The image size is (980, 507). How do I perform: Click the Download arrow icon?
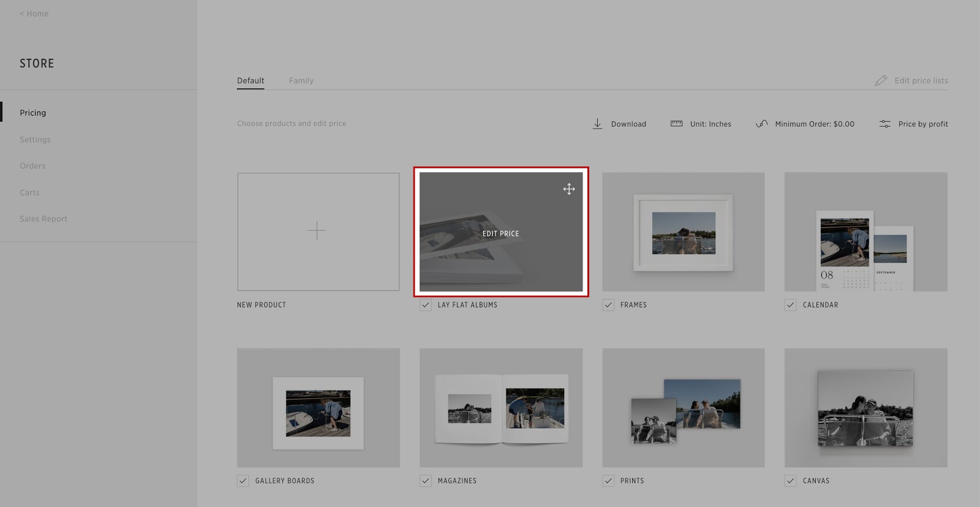(x=597, y=124)
